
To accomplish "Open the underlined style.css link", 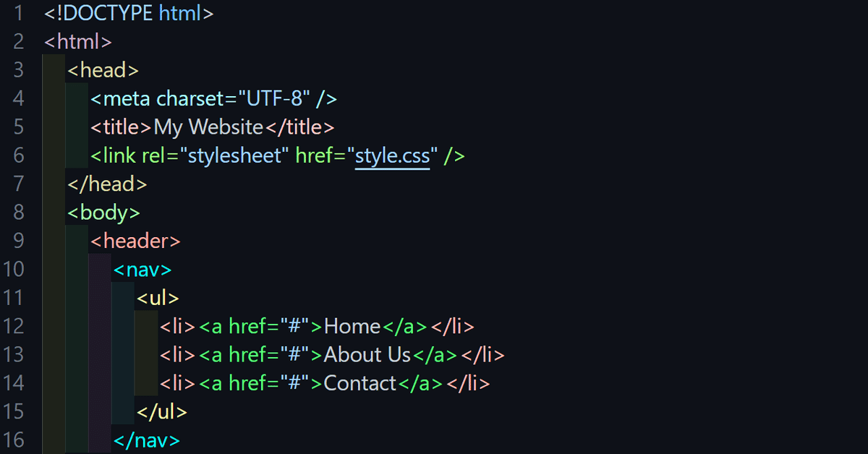I will click(x=392, y=155).
